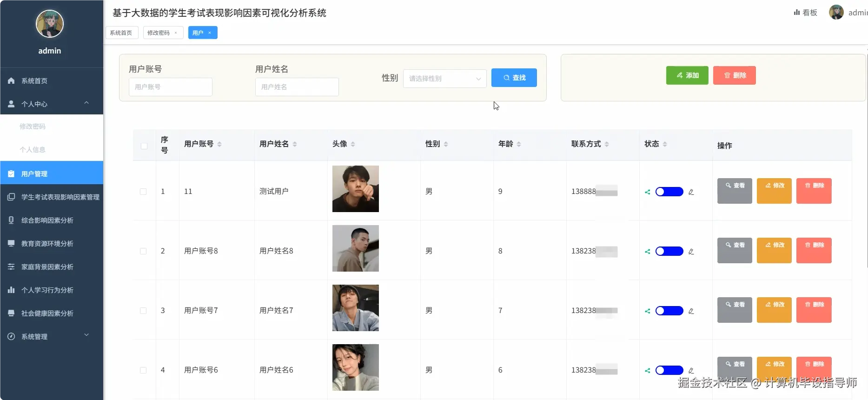Sort by 用户姓名 column arrows
This screenshot has height=400, width=868.
point(295,144)
